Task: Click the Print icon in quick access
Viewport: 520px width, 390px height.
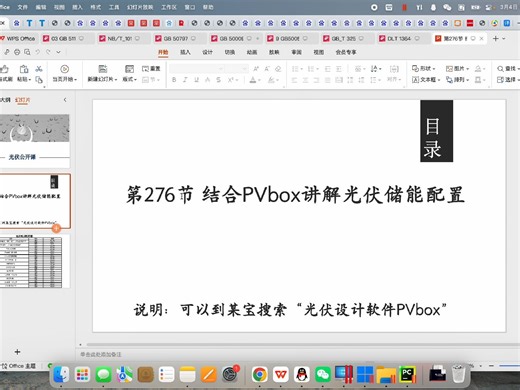Action: 17,52
